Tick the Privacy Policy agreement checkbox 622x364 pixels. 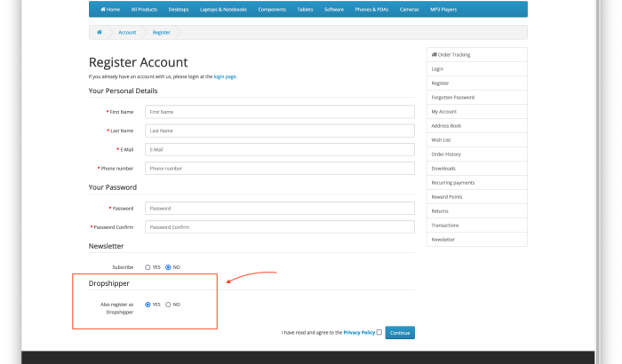pyautogui.click(x=379, y=332)
